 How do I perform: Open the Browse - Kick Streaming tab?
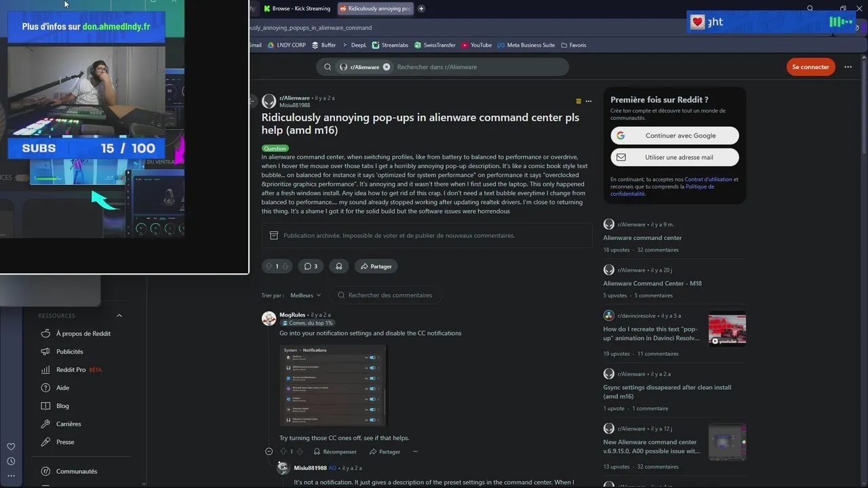[x=297, y=9]
